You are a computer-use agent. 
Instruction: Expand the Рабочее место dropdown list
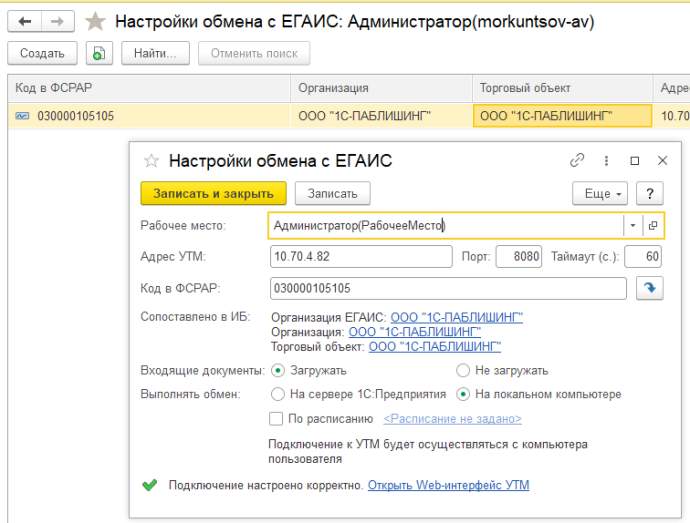(632, 226)
